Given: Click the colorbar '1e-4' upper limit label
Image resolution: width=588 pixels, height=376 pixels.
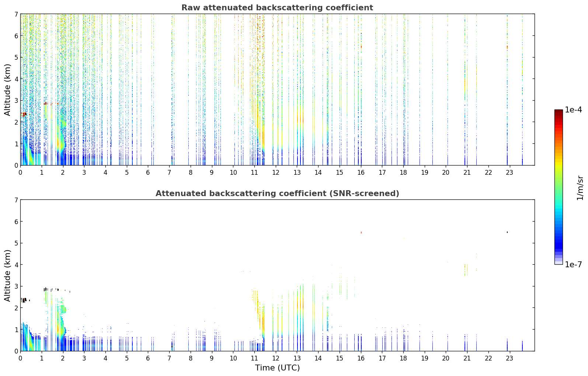Looking at the screenshot, I should 574,110.
